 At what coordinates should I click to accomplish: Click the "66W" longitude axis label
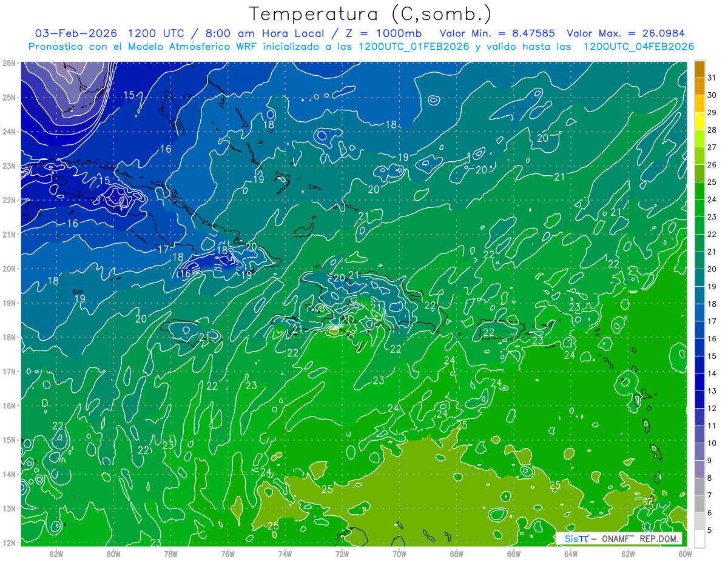coord(513,554)
